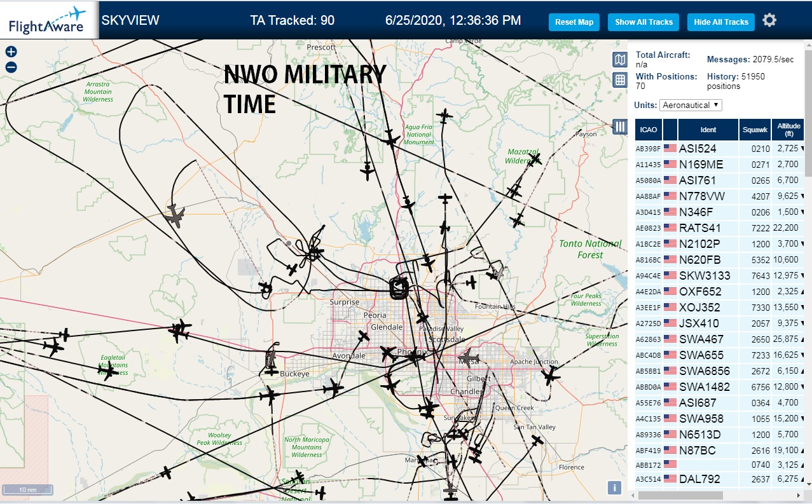
Task: Select ASI761 aircraft row
Action: [x=720, y=180]
